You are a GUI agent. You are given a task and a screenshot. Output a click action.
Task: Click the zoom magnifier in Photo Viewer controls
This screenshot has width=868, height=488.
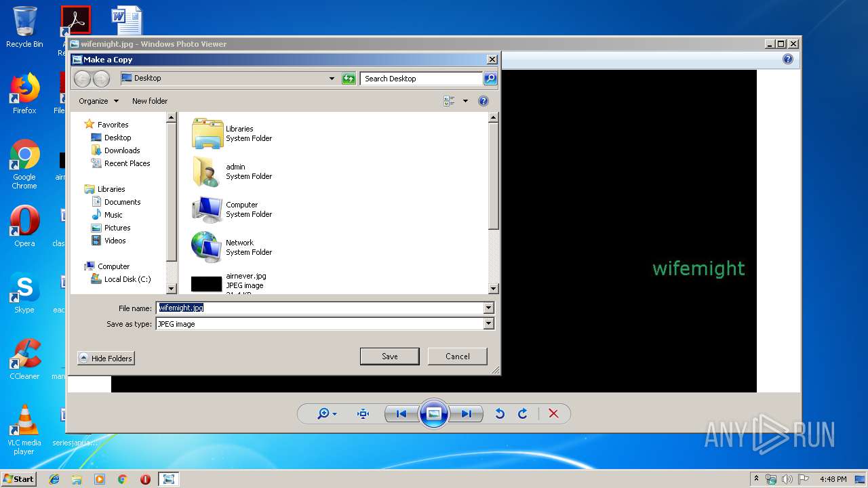(x=323, y=413)
